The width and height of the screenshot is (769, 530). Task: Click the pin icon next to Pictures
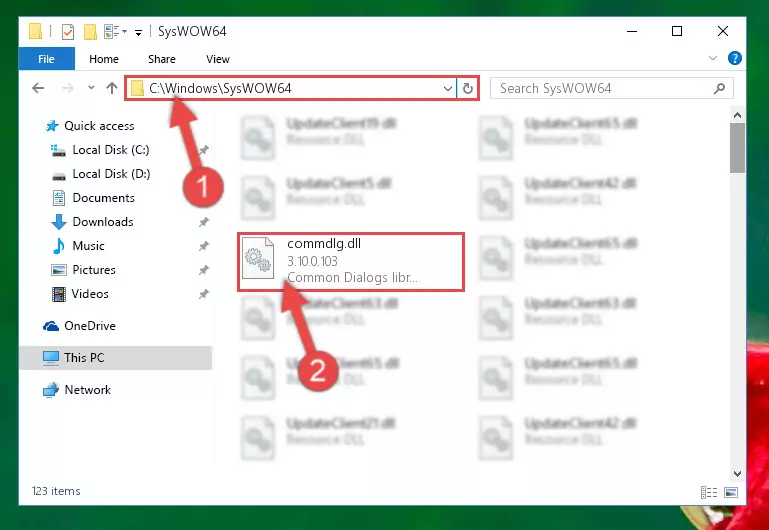tap(204, 270)
